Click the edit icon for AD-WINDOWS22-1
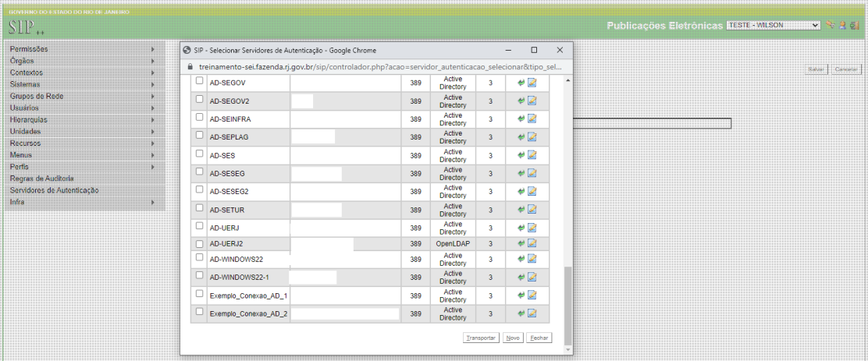Screen dimensions: 868x361 pyautogui.click(x=532, y=277)
